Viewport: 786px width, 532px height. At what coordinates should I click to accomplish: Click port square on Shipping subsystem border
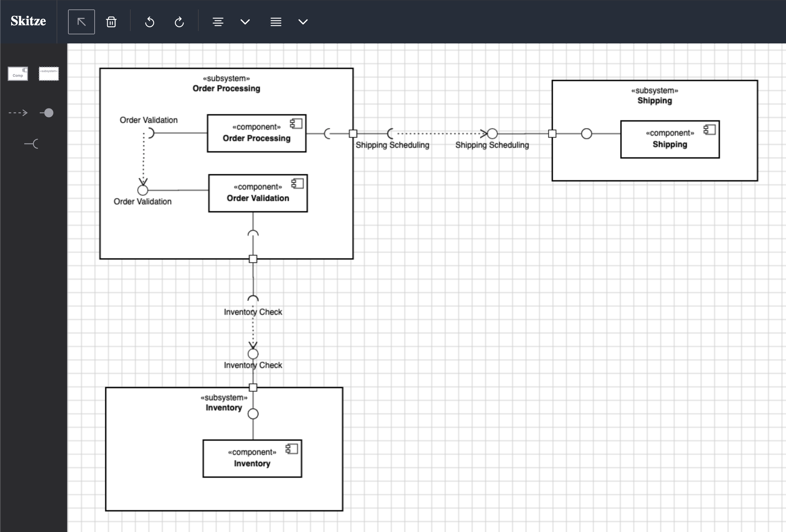(552, 134)
